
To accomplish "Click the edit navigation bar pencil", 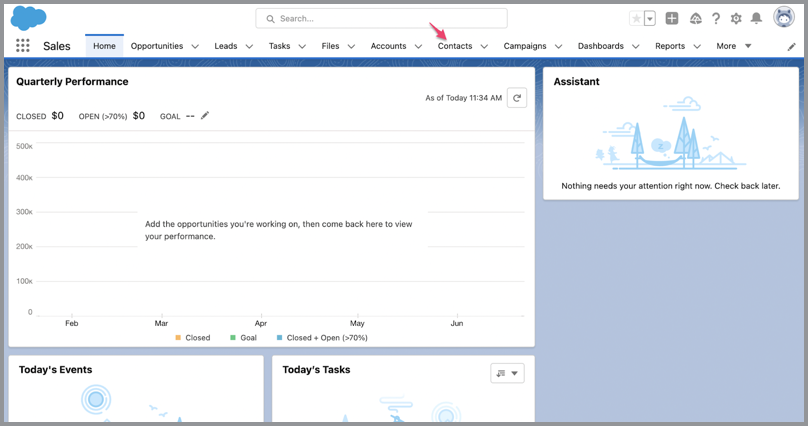I will (x=792, y=46).
